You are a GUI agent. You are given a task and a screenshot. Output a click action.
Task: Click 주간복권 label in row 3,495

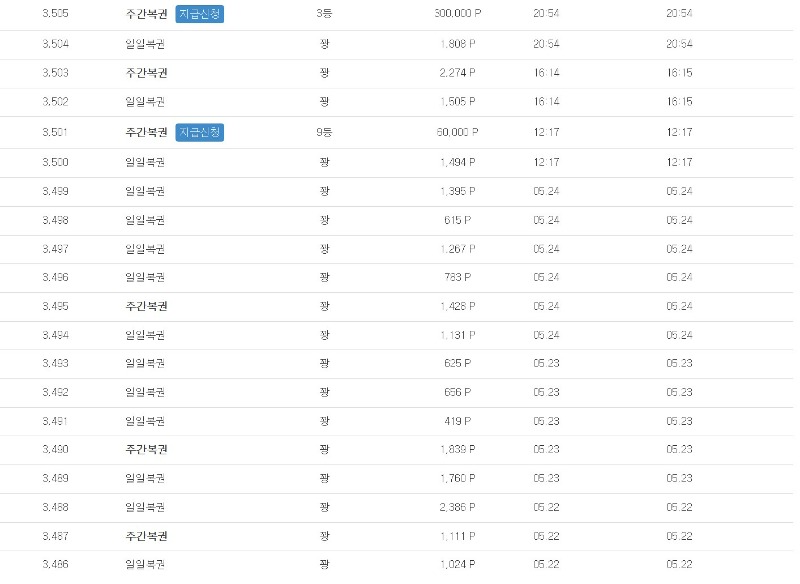point(146,307)
